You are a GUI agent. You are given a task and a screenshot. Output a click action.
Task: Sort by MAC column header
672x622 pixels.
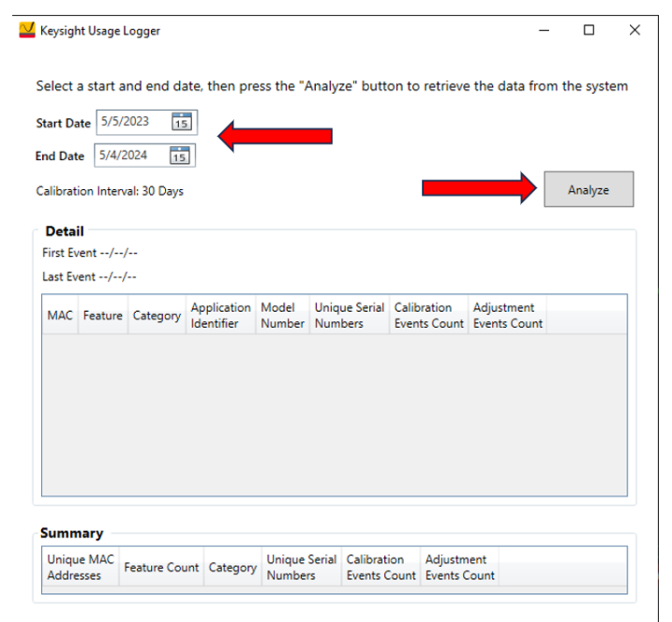pos(60,316)
